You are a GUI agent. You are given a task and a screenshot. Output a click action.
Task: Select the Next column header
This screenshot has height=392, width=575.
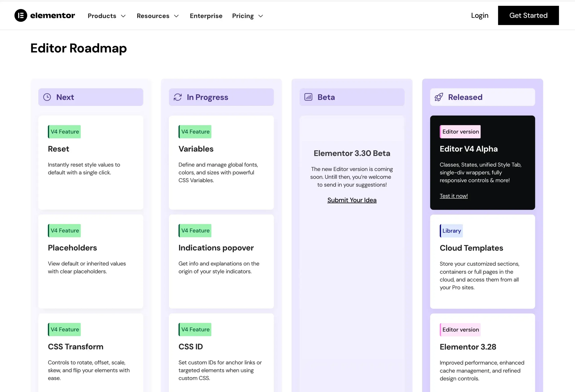tap(91, 97)
